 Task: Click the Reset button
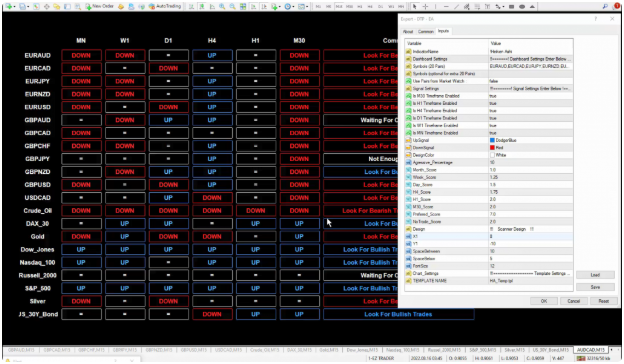603,301
